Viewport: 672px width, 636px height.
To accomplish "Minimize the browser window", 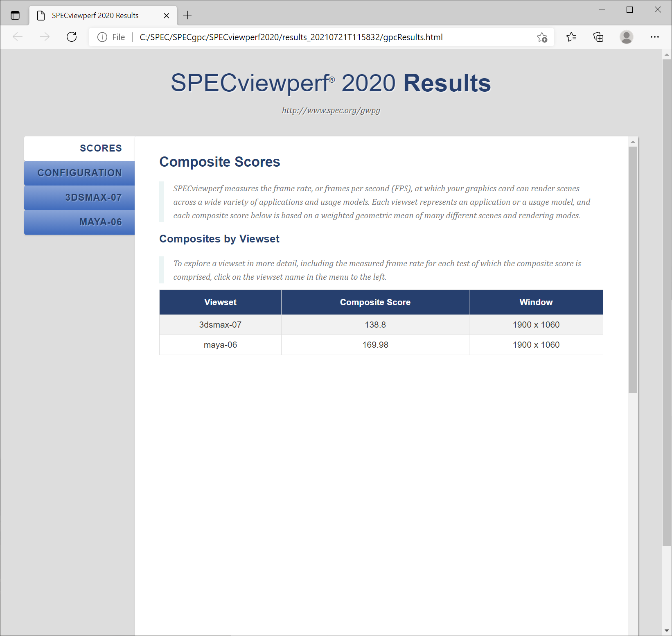I will 602,10.
